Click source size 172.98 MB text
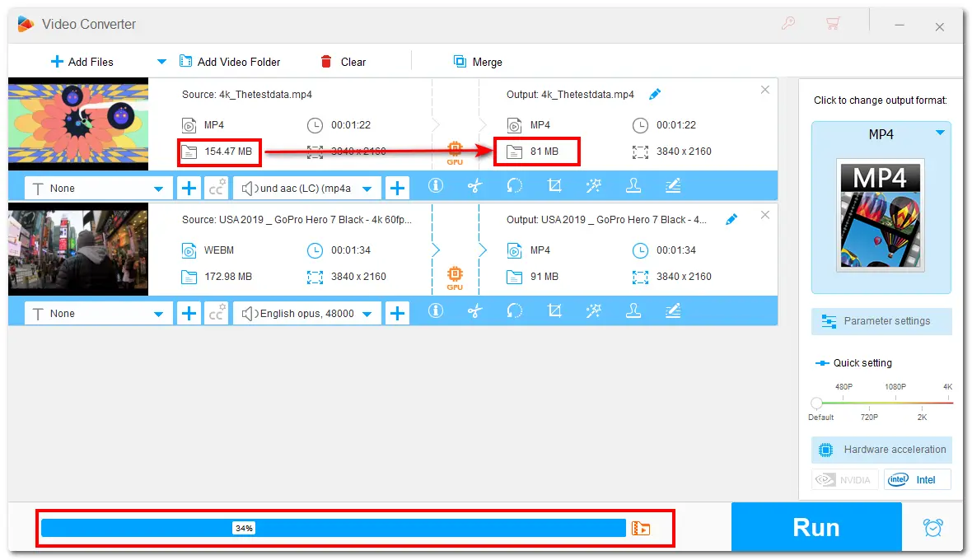972x560 pixels. (228, 276)
